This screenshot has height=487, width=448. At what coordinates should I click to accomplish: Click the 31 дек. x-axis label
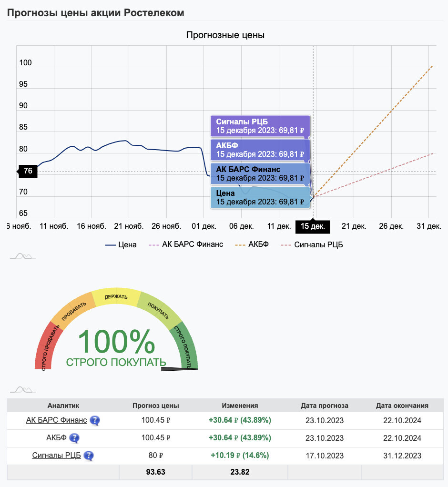click(429, 226)
